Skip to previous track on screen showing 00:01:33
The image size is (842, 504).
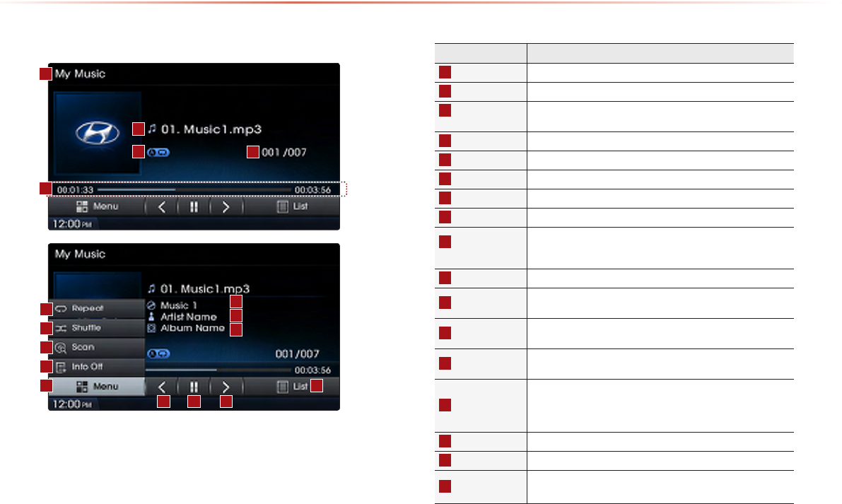[x=162, y=206]
